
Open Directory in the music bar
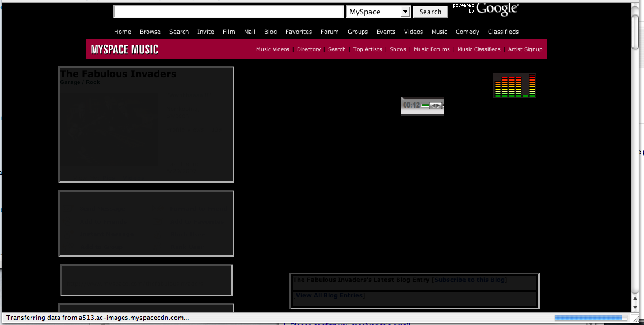(308, 49)
